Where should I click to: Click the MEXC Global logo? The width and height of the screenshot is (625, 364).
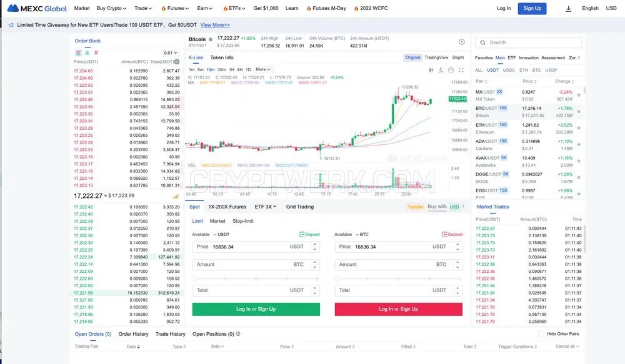pyautogui.click(x=37, y=8)
